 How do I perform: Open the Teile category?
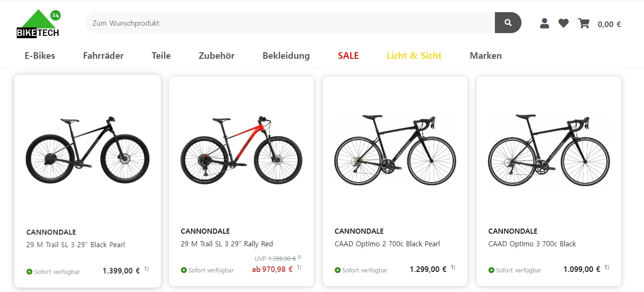point(161,56)
